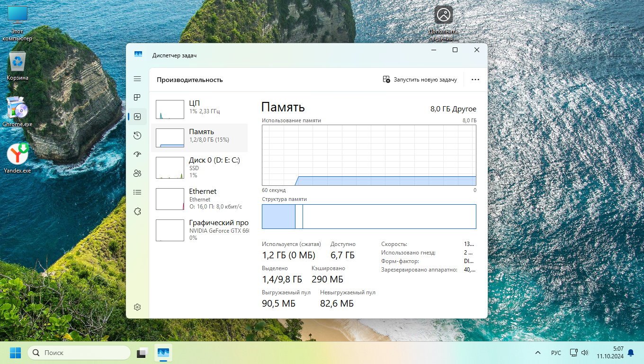Open Task Manager settings gear

coord(137,307)
